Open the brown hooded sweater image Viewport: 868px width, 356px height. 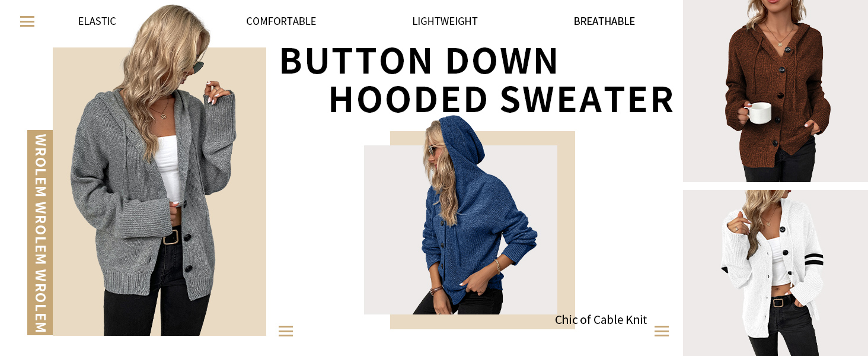coord(776,91)
